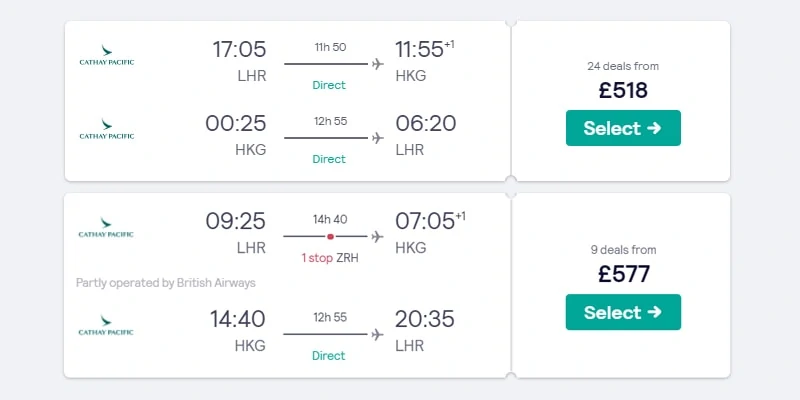Click the '24 deals from' text

point(623,66)
